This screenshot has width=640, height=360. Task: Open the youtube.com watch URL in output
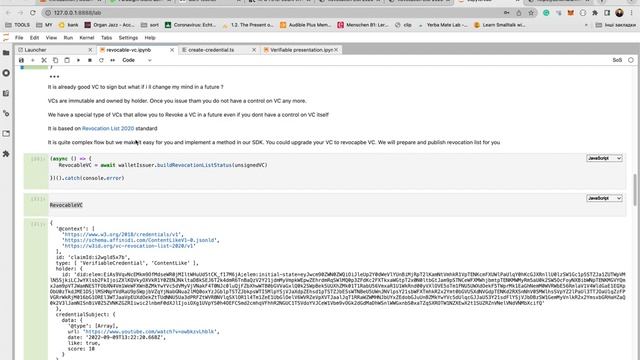click(x=150, y=331)
